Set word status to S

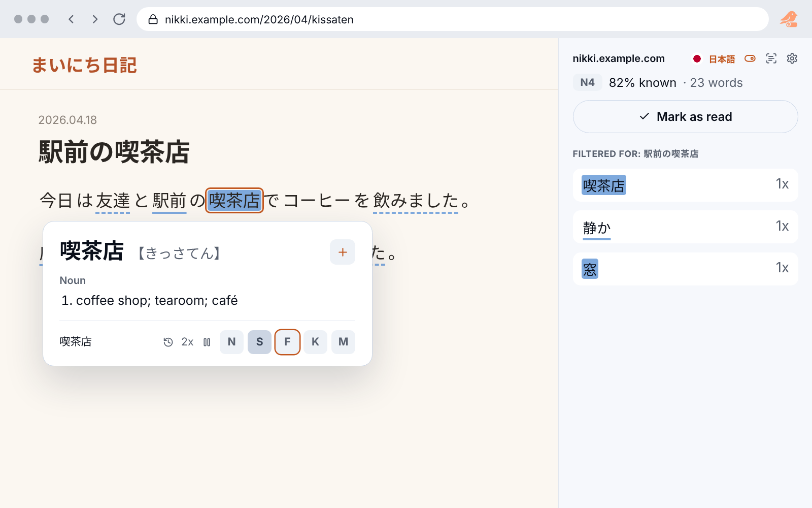coord(259,342)
